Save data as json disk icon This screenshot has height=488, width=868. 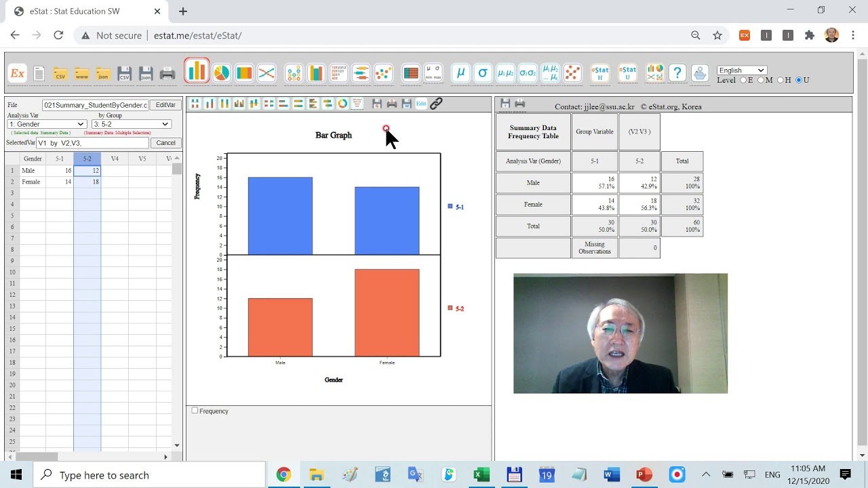pyautogui.click(x=145, y=74)
